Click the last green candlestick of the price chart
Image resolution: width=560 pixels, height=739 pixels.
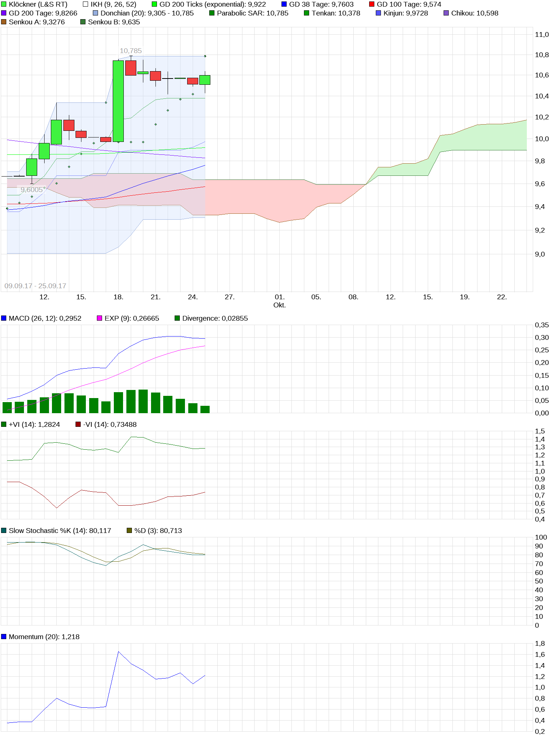[x=205, y=80]
